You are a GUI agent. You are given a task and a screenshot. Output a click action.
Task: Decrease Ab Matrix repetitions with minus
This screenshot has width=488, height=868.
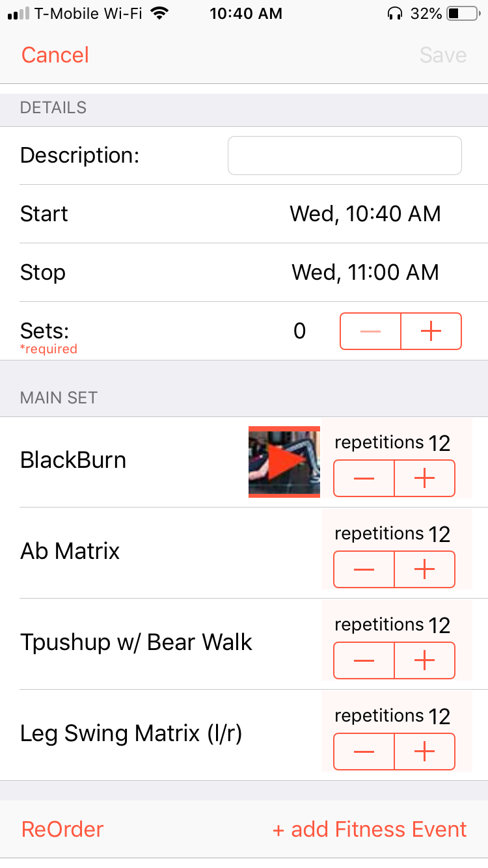pos(364,569)
